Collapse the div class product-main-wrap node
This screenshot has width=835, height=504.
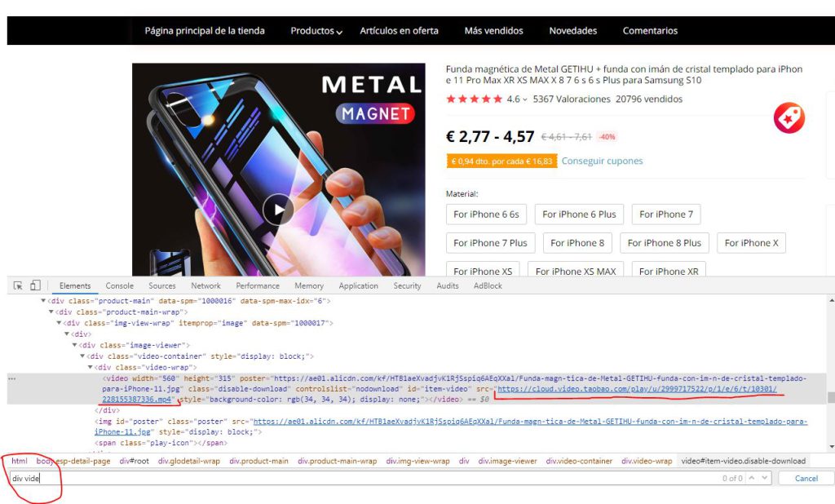[x=51, y=312]
